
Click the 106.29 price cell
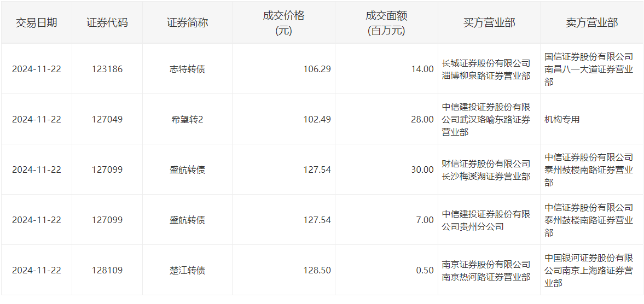pyautogui.click(x=317, y=69)
